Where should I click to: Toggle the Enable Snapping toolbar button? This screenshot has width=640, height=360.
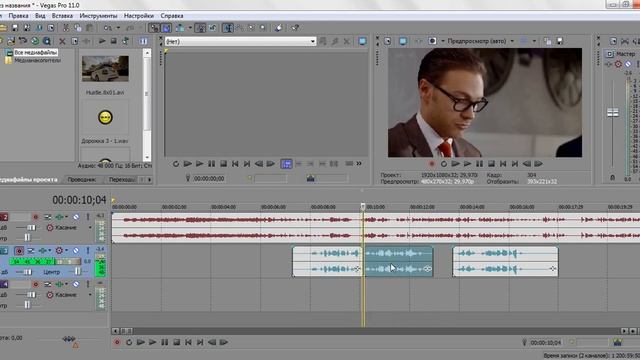(x=154, y=28)
